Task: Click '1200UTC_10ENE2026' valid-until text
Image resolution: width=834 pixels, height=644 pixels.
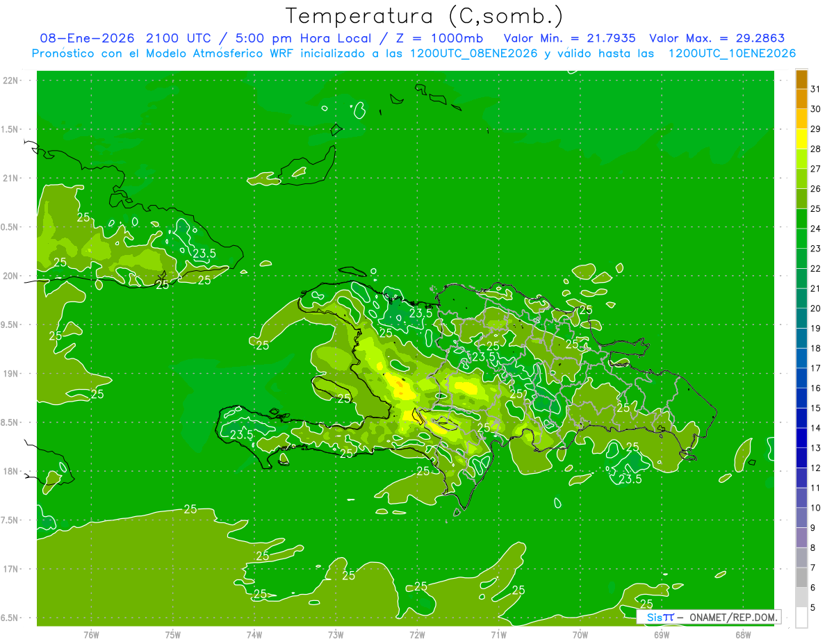Action: coord(732,53)
